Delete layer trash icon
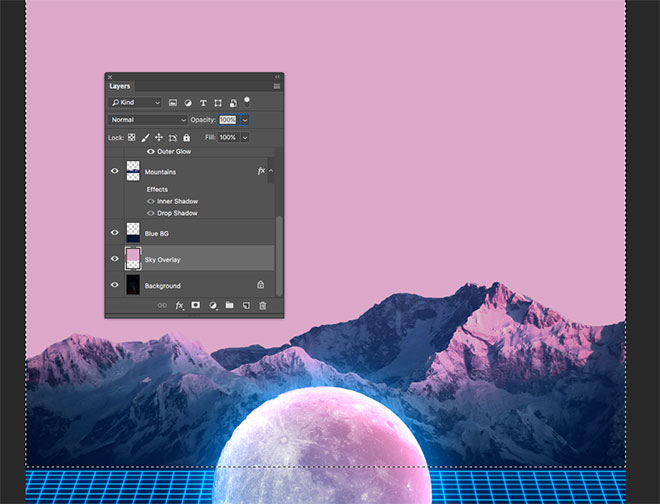 [263, 305]
